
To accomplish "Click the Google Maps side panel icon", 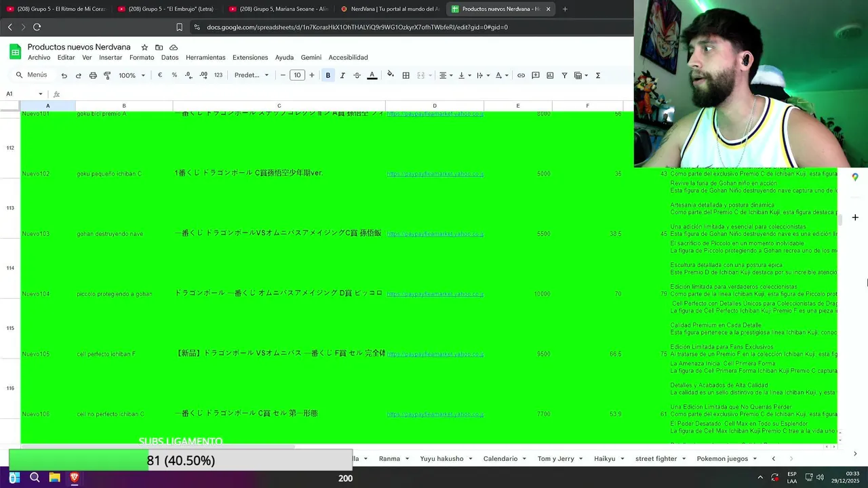I will 855,177.
